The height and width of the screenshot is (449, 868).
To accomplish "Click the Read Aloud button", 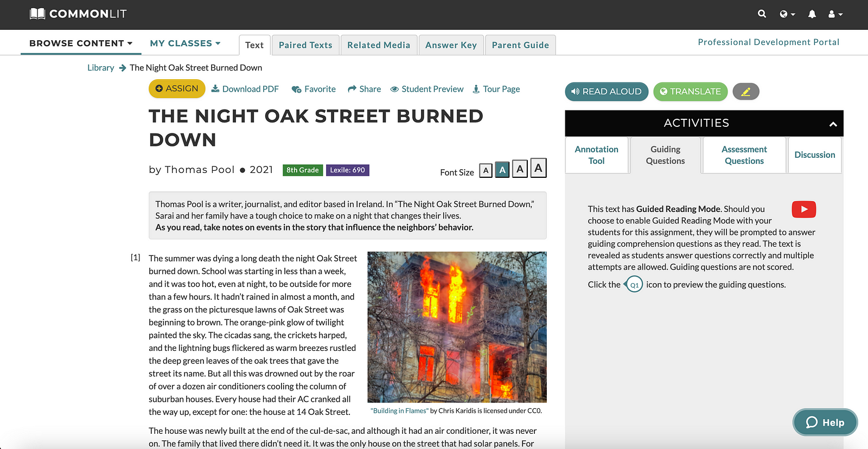I will click(x=607, y=92).
